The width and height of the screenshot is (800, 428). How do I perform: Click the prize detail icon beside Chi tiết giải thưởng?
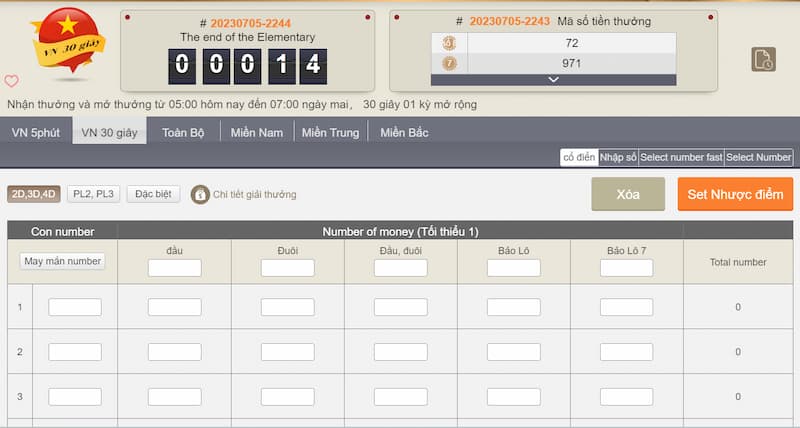(200, 194)
